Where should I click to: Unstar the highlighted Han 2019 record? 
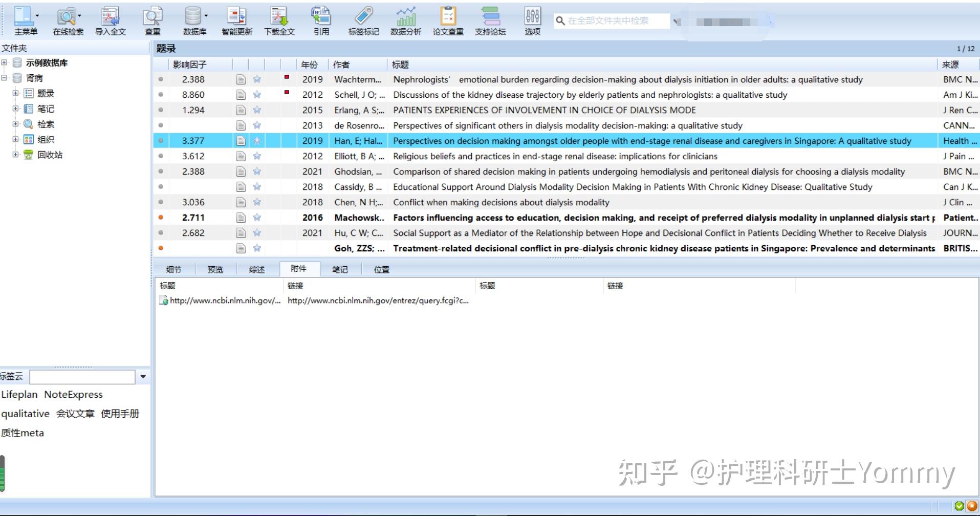click(256, 141)
